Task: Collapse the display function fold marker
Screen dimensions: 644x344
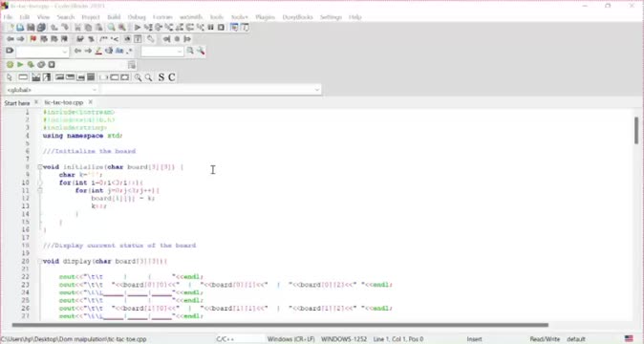Action: click(40, 261)
